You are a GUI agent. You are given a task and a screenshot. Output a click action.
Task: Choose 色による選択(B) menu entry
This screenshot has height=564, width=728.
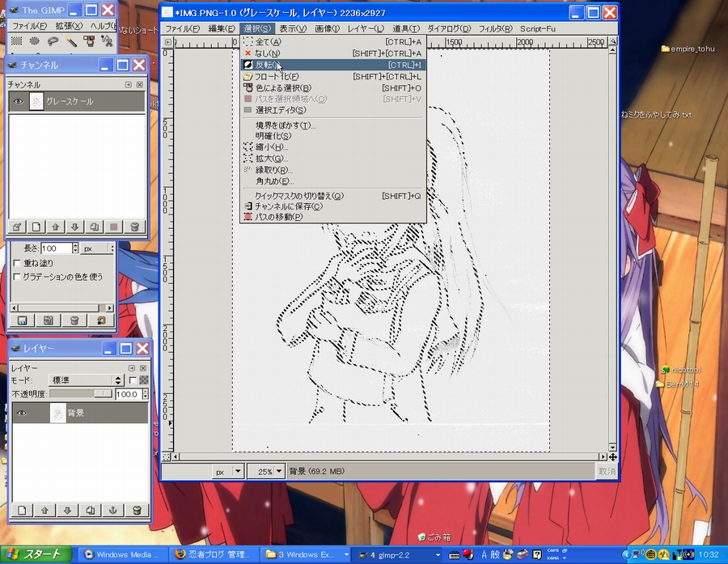(x=333, y=88)
